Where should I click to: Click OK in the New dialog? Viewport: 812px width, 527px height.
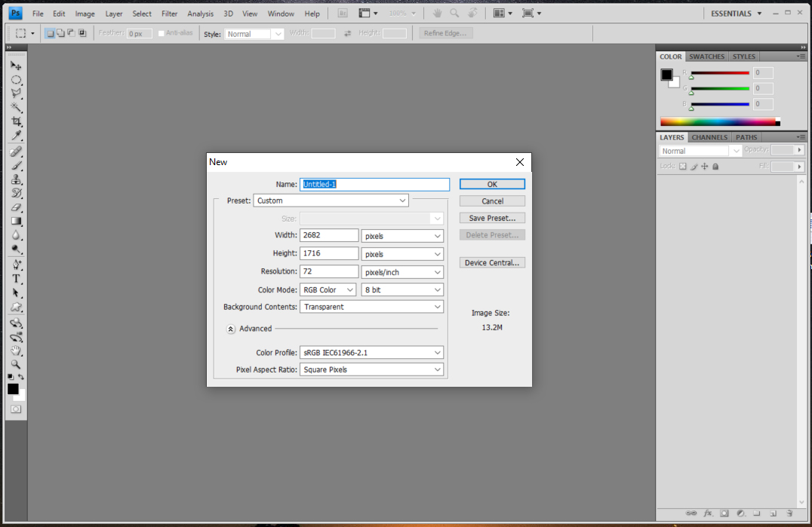(492, 184)
